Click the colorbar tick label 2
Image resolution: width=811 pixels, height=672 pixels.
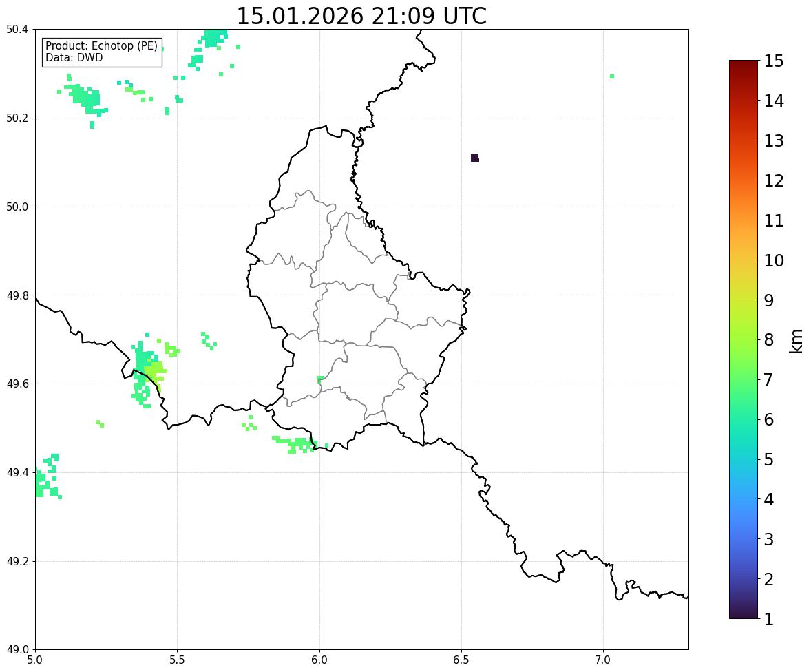[x=769, y=579]
